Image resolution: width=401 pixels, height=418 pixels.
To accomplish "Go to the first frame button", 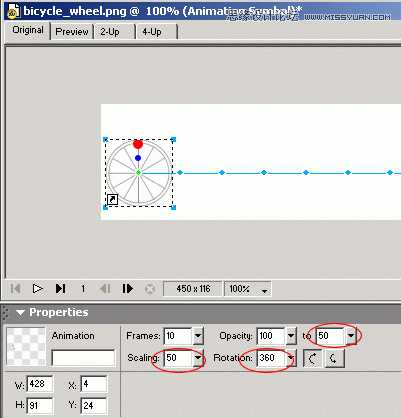I will (x=16, y=288).
